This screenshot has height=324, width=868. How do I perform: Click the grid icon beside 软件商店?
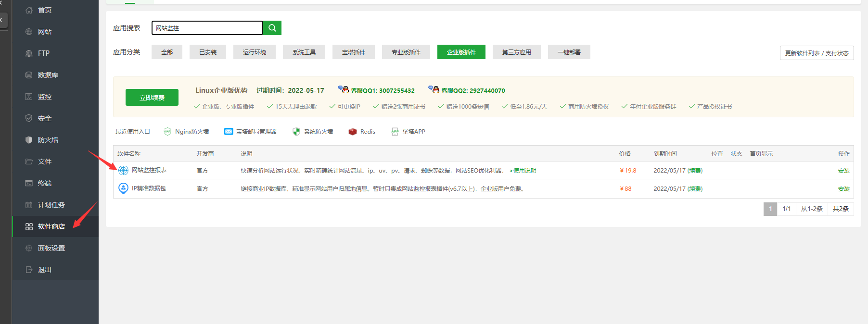click(29, 226)
